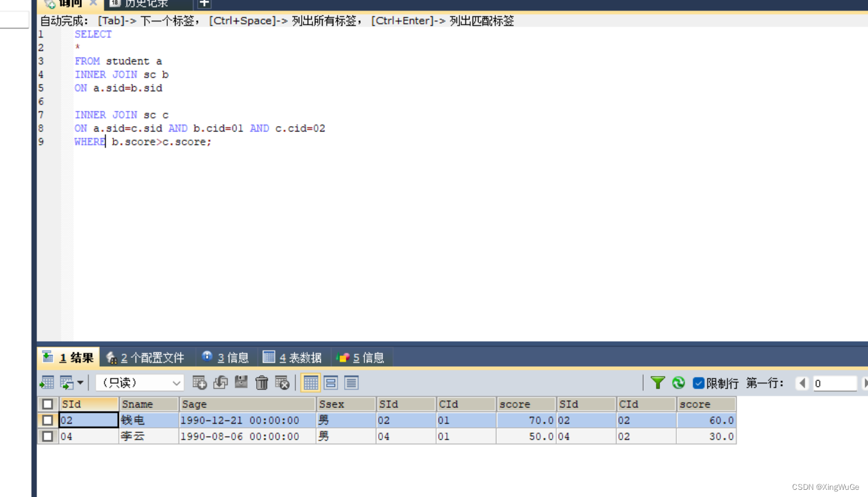Viewport: 868px width, 497px height.
Task: Click the green filter funnel icon
Action: point(658,383)
